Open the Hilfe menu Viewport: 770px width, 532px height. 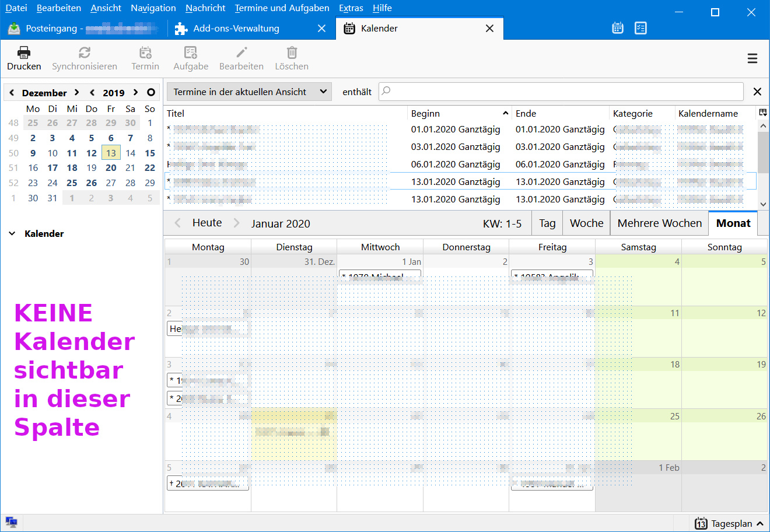click(x=382, y=8)
